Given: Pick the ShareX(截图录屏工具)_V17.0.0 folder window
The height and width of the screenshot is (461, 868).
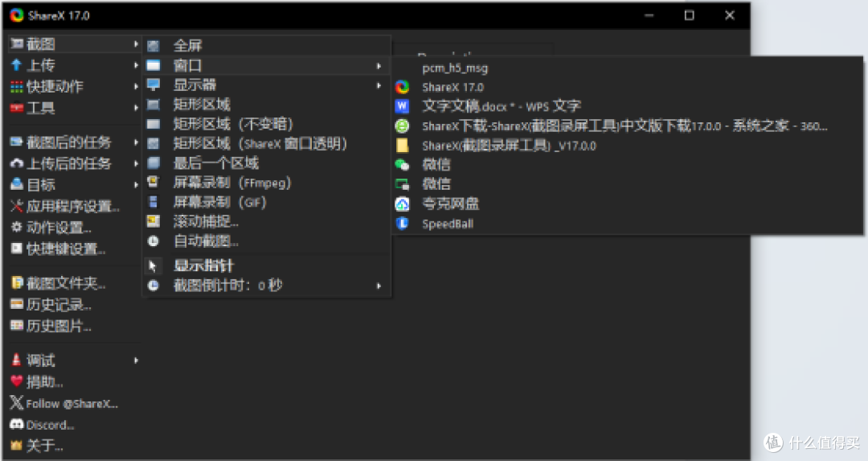Looking at the screenshot, I should [x=627, y=146].
